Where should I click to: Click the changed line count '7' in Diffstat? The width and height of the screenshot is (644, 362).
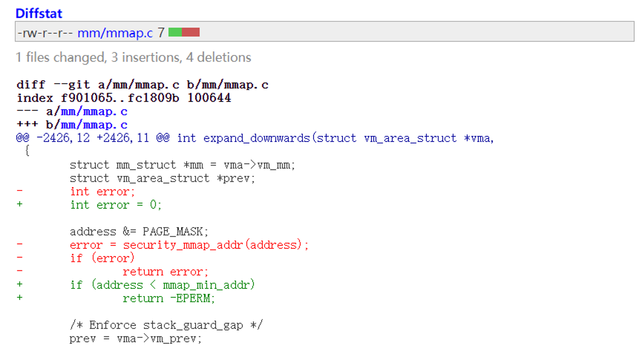click(x=161, y=32)
